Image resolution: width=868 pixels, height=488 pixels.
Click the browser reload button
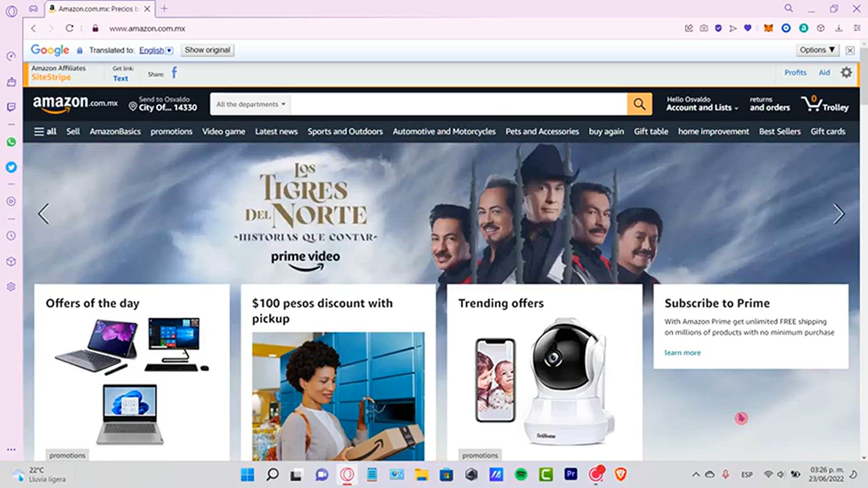(69, 28)
